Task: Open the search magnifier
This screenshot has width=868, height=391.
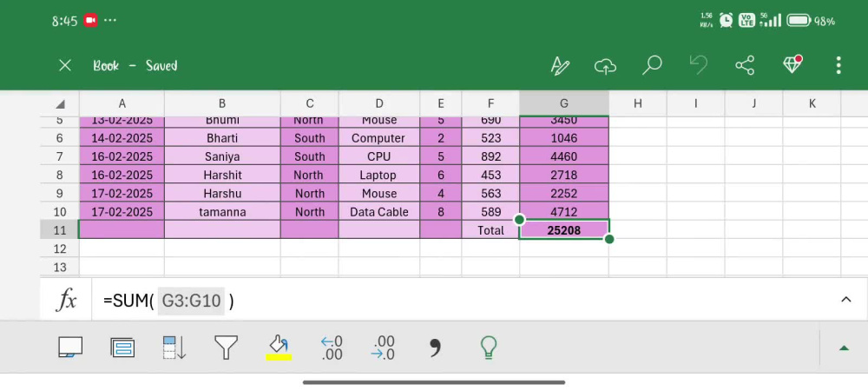Action: click(652, 65)
